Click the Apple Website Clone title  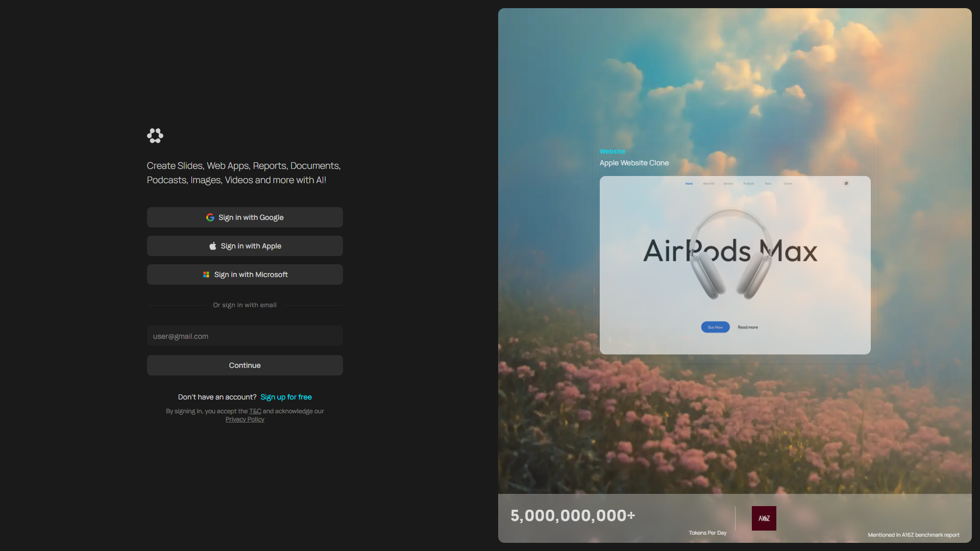634,163
